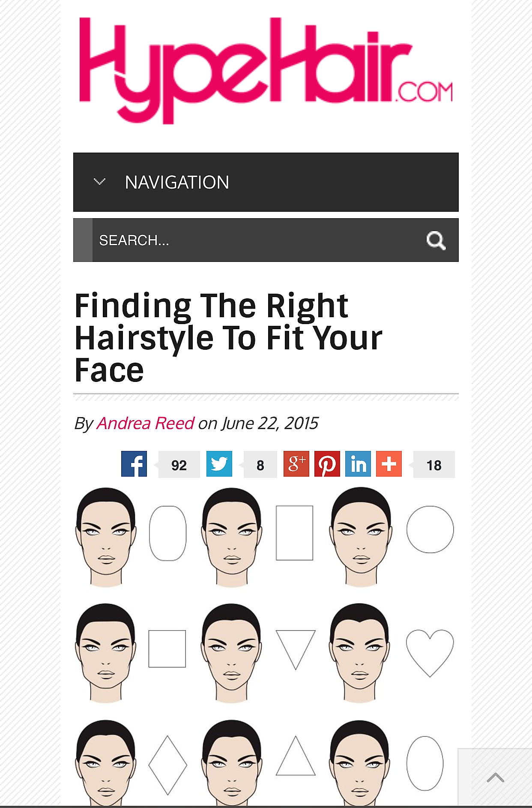532x808 pixels.
Task: Tweet this article via Twitter icon
Action: (219, 464)
